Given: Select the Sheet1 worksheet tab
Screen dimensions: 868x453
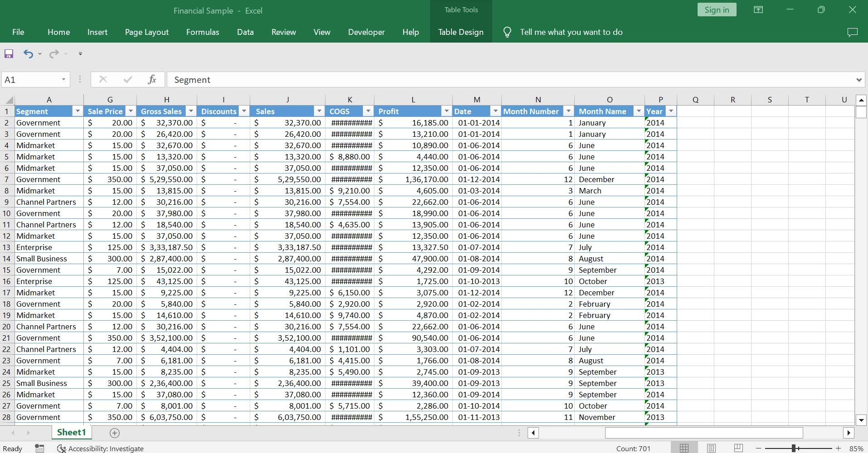Looking at the screenshot, I should pyautogui.click(x=71, y=433).
